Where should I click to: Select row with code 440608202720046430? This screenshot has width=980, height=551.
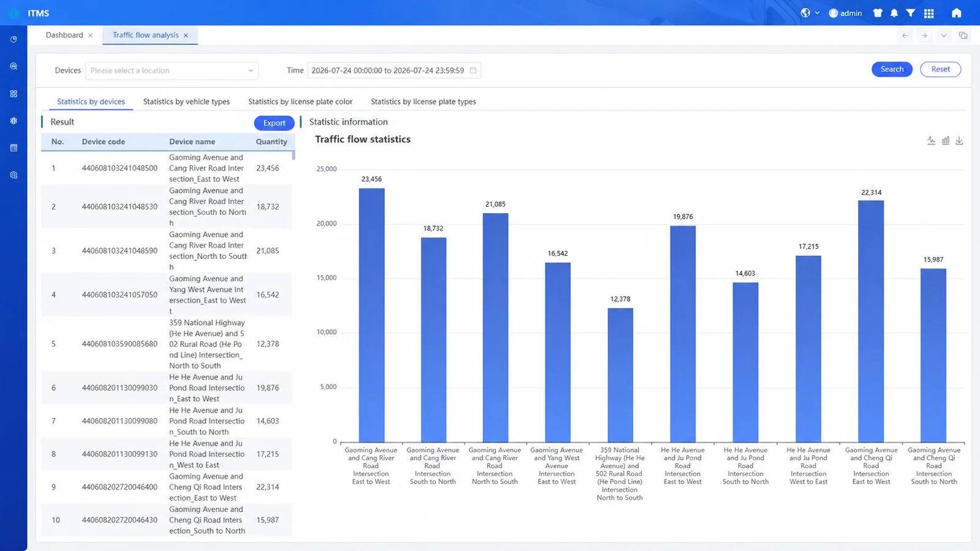coord(167,520)
